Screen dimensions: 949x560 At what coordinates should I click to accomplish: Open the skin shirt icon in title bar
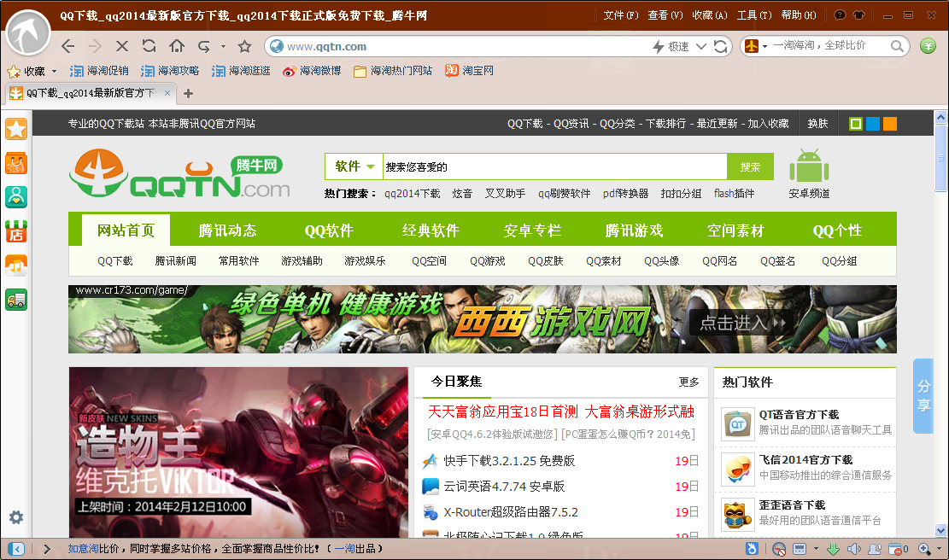pyautogui.click(x=858, y=15)
